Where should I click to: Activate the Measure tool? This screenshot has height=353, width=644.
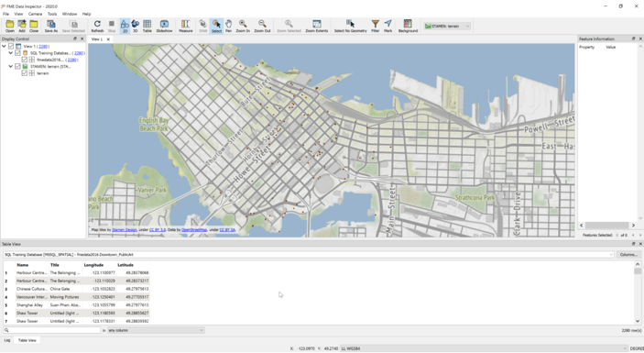(x=186, y=27)
